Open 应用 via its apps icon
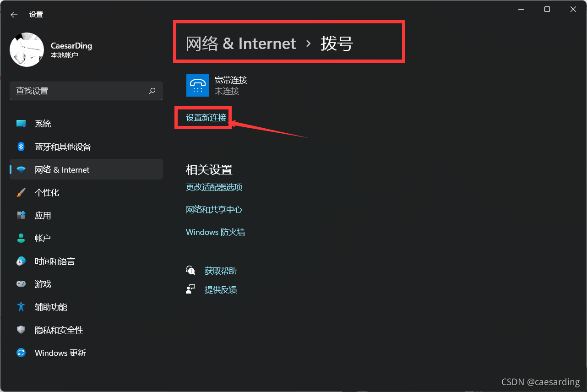 (x=21, y=215)
